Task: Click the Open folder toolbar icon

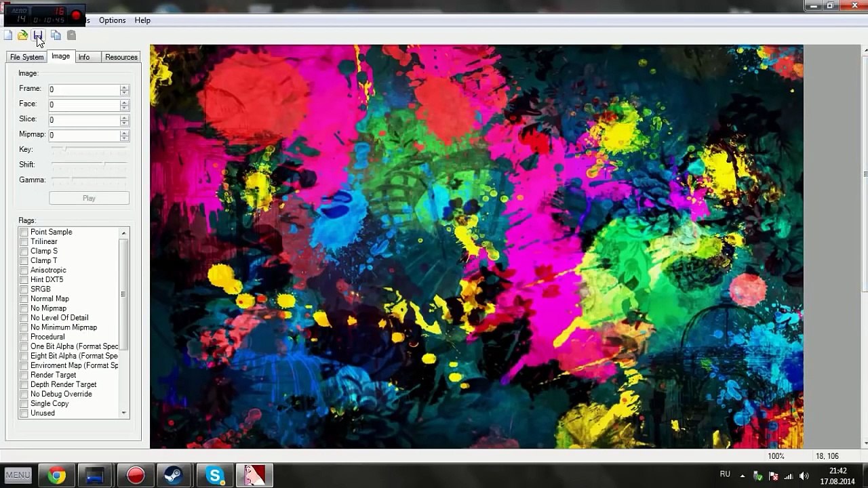Action: 23,35
